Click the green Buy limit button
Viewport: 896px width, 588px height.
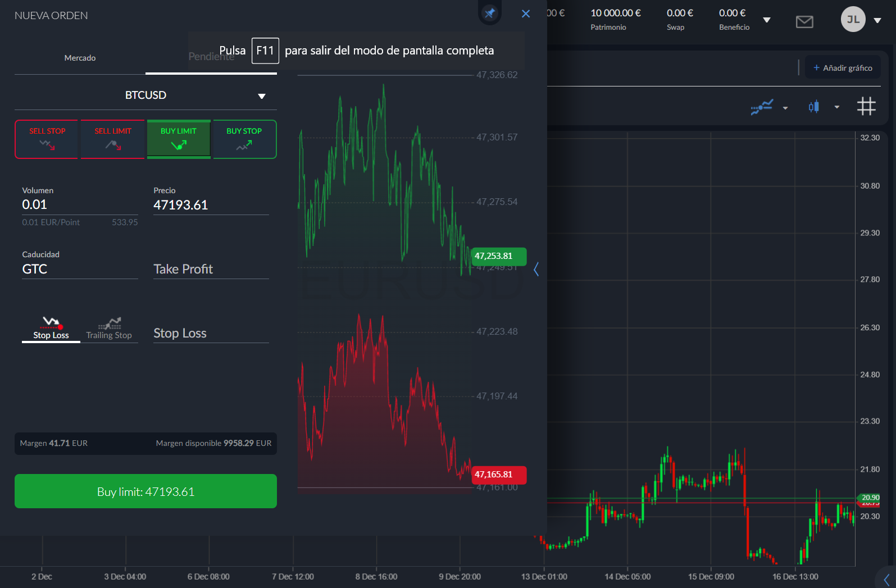point(145,491)
